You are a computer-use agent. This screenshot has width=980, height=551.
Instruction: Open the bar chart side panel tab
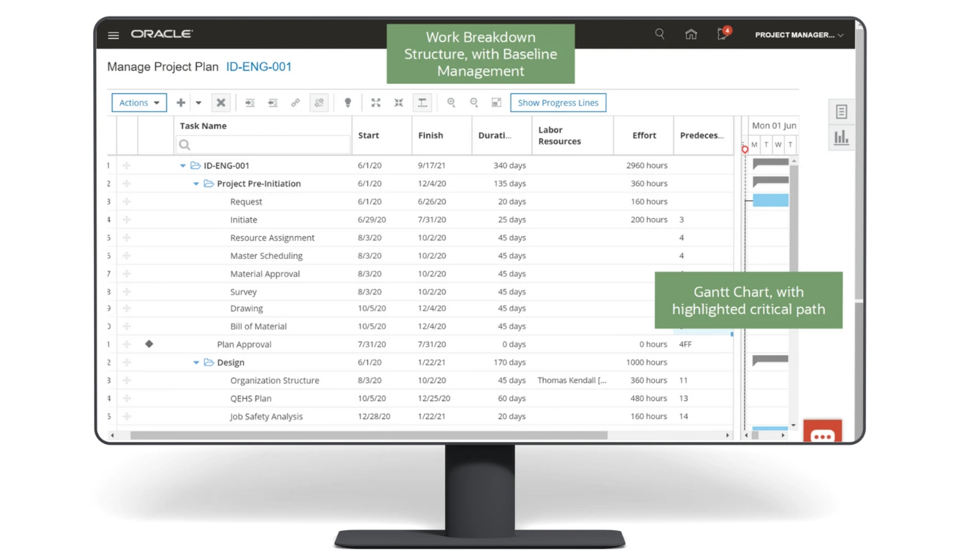(842, 138)
